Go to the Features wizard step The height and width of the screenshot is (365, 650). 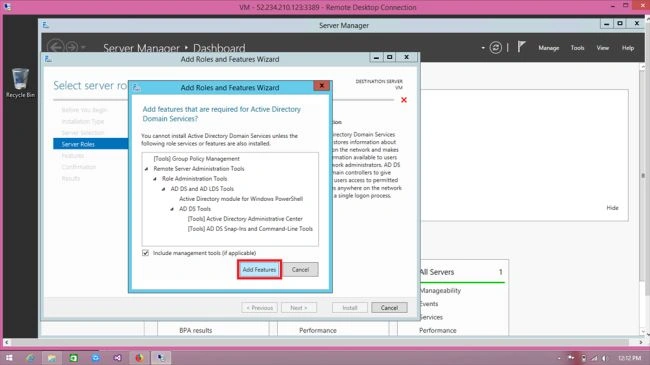(73, 156)
